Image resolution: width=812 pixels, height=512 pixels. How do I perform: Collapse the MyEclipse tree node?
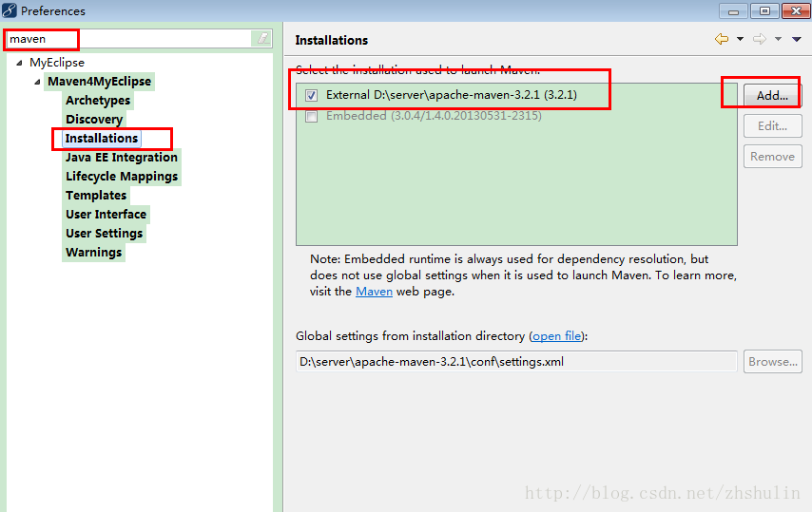pyautogui.click(x=19, y=63)
